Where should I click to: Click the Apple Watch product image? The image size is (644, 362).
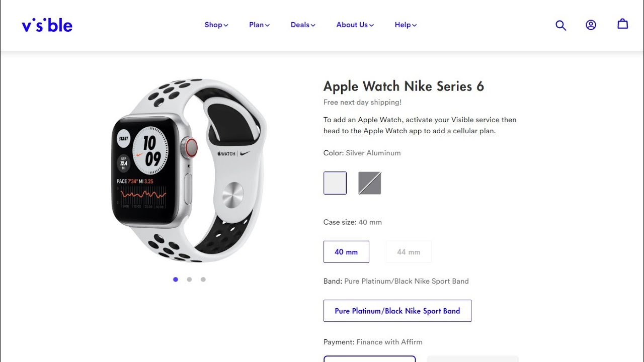click(x=189, y=171)
